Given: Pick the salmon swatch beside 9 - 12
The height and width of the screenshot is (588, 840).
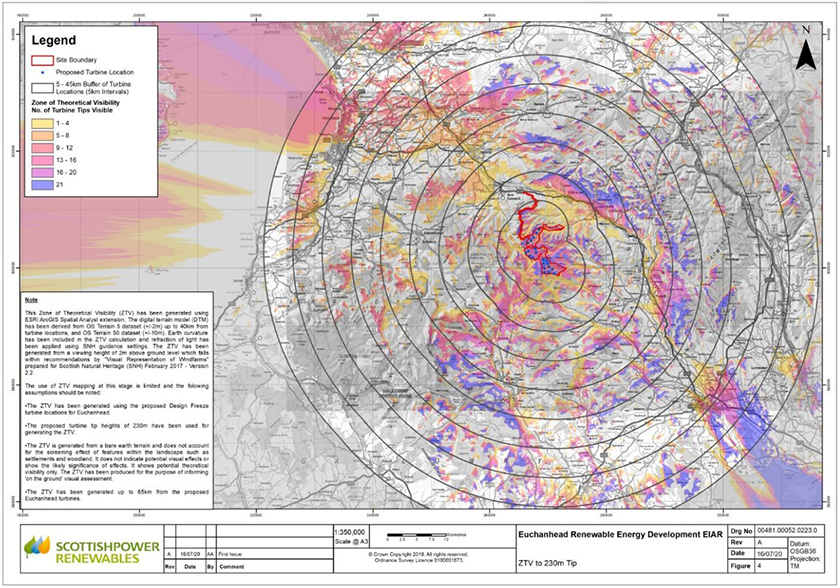Looking at the screenshot, I should click(x=43, y=148).
